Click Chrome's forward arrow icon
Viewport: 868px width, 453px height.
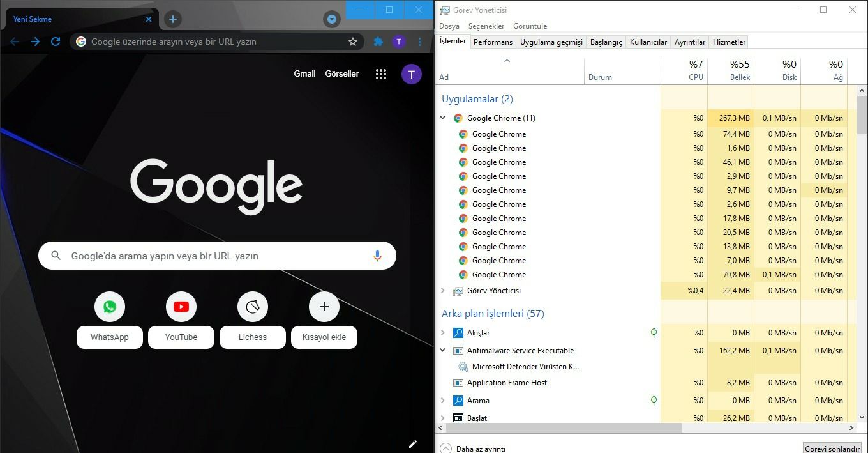35,42
